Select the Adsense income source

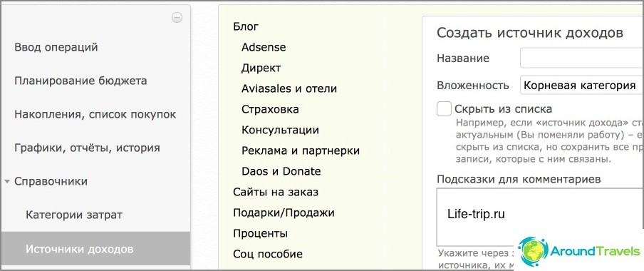pos(264,47)
